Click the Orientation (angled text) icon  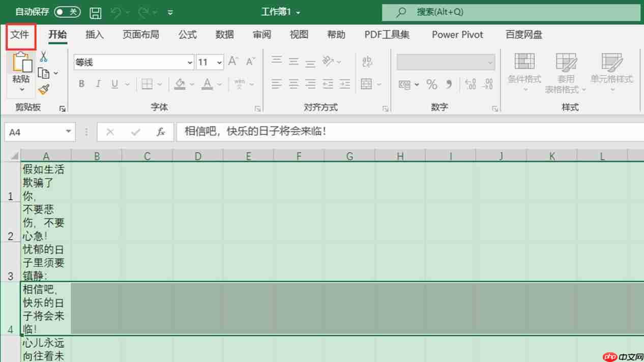[328, 62]
